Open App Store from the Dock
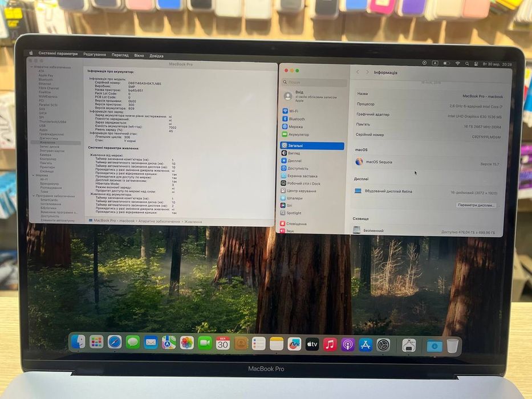This screenshot has height=399, width=532. pos(366,345)
